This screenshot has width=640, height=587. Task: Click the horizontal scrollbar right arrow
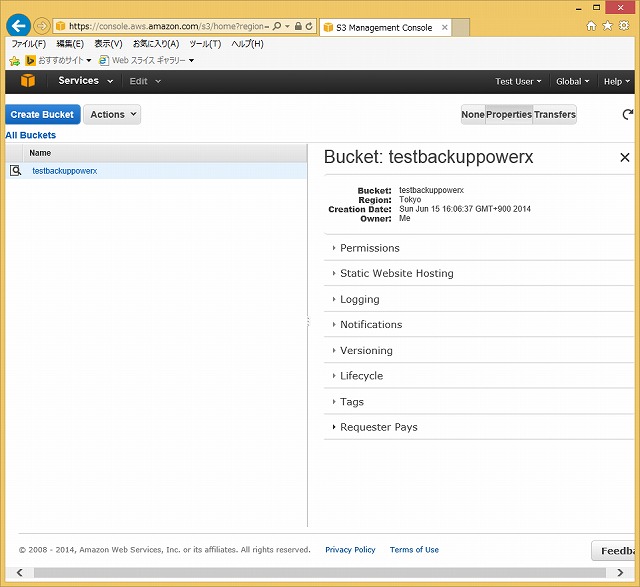(x=620, y=573)
